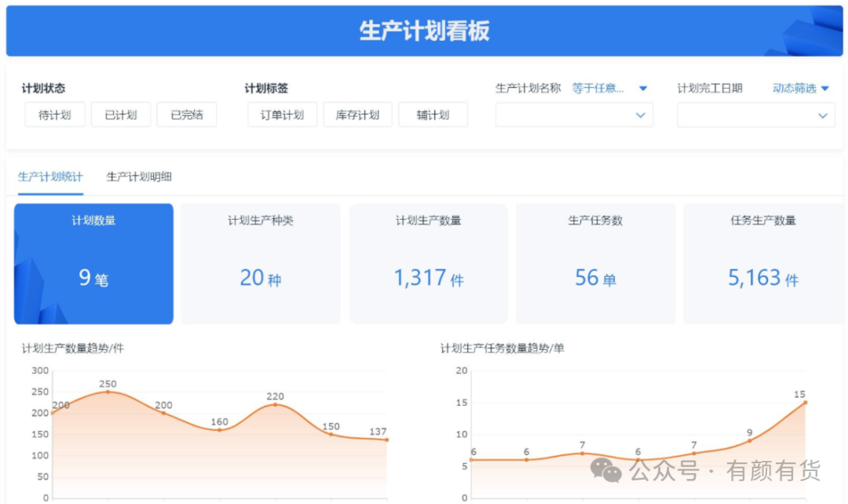Image resolution: width=848 pixels, height=504 pixels.
Task: Switch to the 生产计划明细 tab
Action: click(x=139, y=177)
